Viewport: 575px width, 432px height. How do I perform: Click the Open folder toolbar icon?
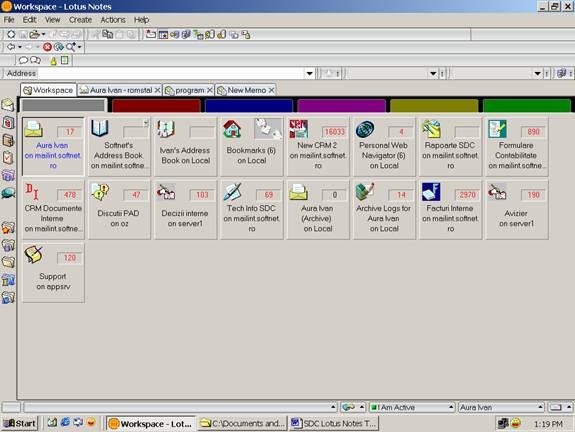pyautogui.click(x=34, y=34)
